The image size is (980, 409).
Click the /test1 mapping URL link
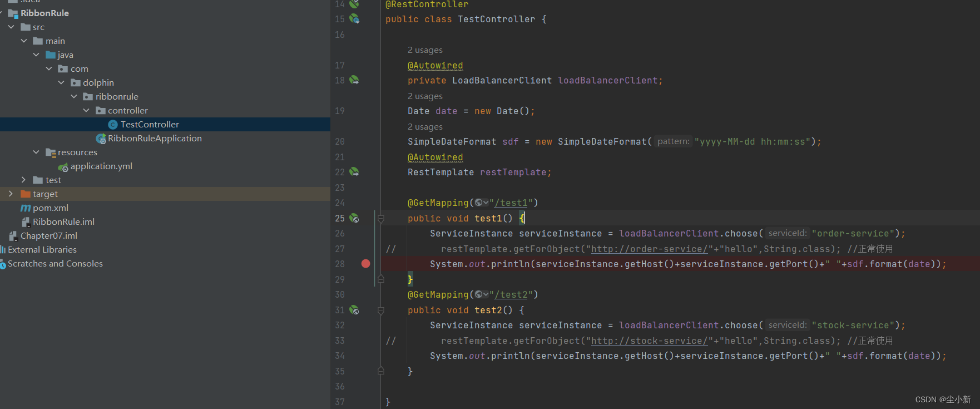[x=511, y=203]
